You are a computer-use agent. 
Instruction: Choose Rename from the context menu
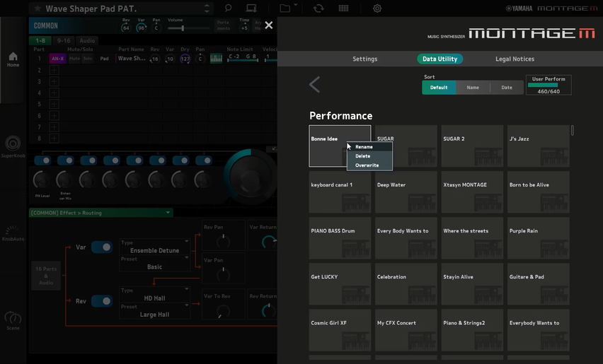[x=364, y=147]
